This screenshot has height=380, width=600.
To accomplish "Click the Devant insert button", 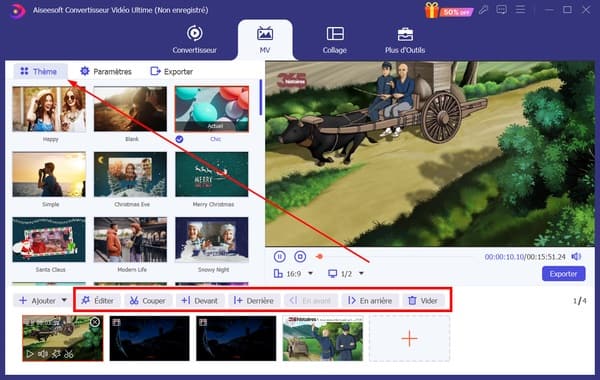I will tap(200, 300).
